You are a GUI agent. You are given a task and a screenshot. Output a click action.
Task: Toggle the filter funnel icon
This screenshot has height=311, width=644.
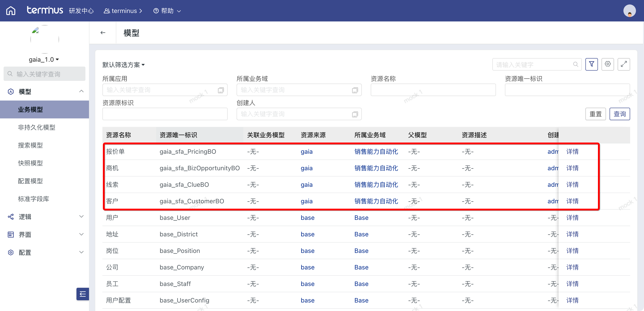(591, 64)
